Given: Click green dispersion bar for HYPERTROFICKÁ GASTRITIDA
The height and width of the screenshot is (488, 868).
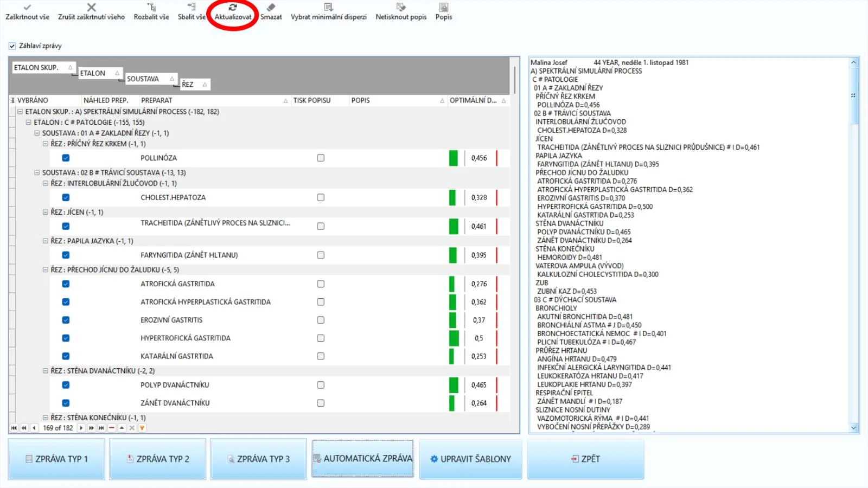Looking at the screenshot, I should pos(454,338).
